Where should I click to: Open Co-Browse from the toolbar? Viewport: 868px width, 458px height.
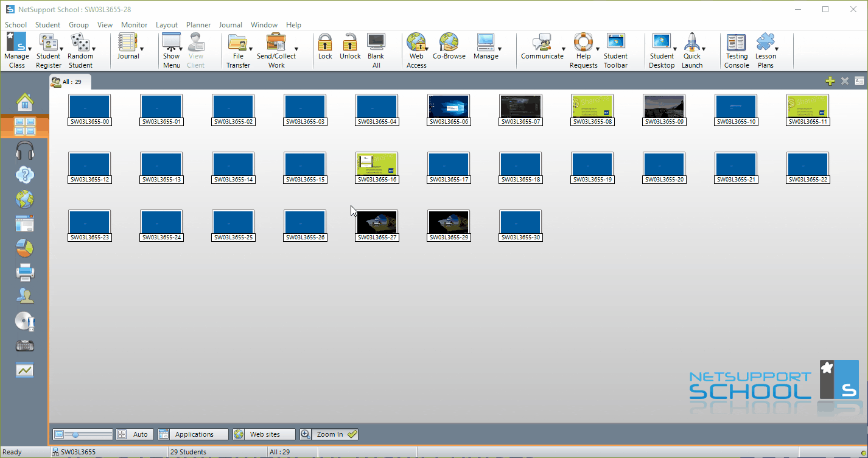click(449, 44)
